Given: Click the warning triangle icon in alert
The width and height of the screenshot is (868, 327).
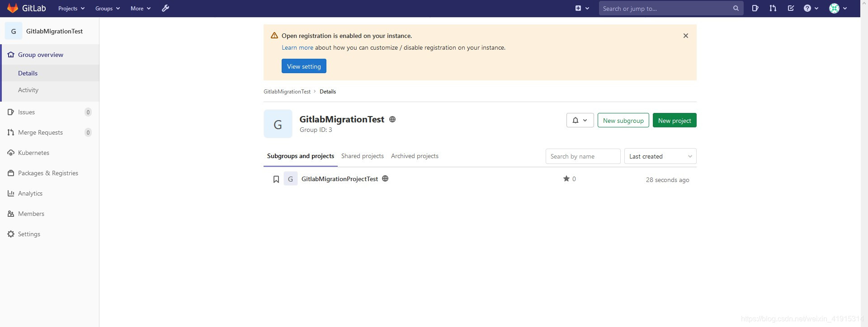Looking at the screenshot, I should point(274,36).
